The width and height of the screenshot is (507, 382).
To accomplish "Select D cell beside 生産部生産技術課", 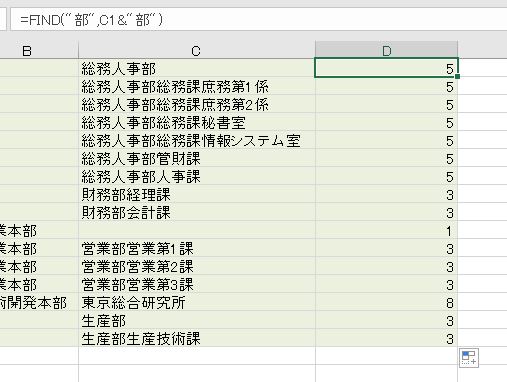I will [387, 338].
